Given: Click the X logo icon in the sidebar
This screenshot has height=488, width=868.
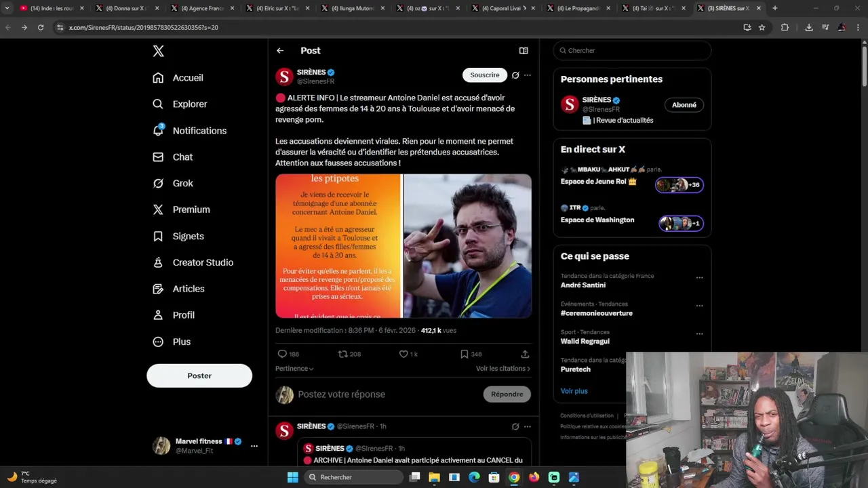Looking at the screenshot, I should coord(158,51).
